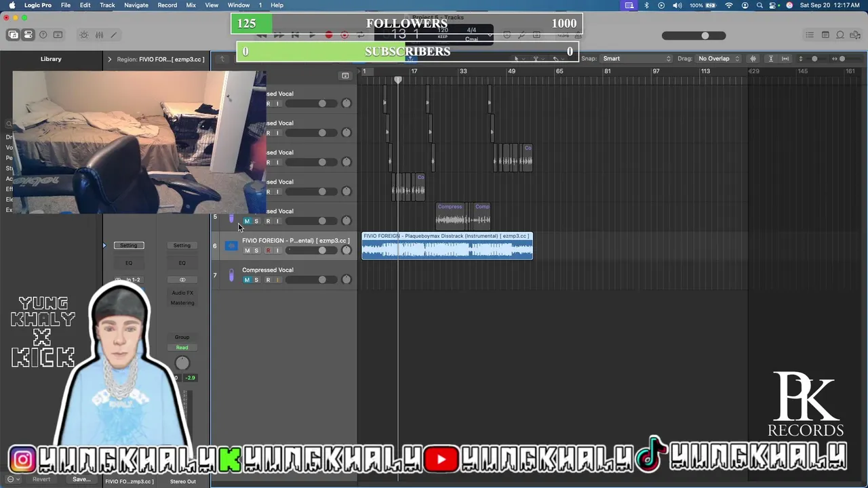Open Quick Help question mark button
The width and height of the screenshot is (868, 488).
pyautogui.click(x=43, y=35)
